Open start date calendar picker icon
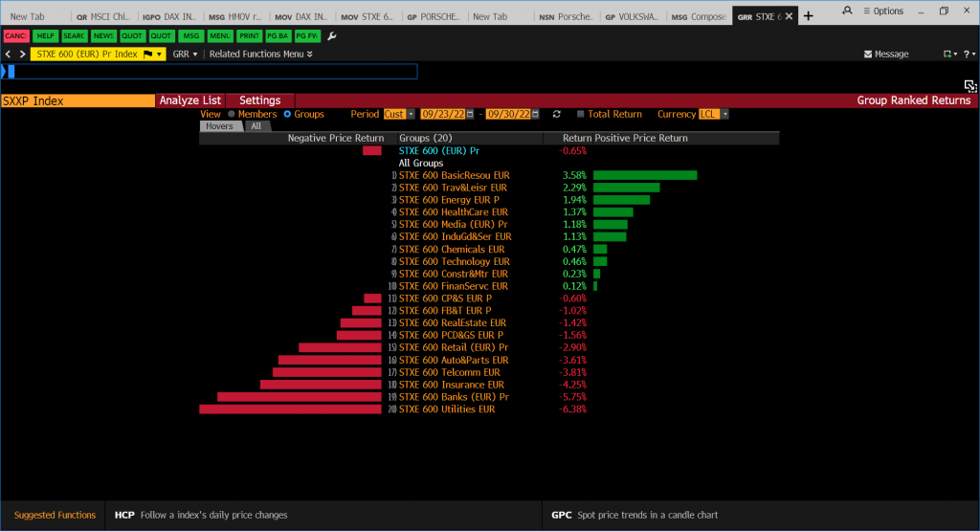 pos(471,114)
